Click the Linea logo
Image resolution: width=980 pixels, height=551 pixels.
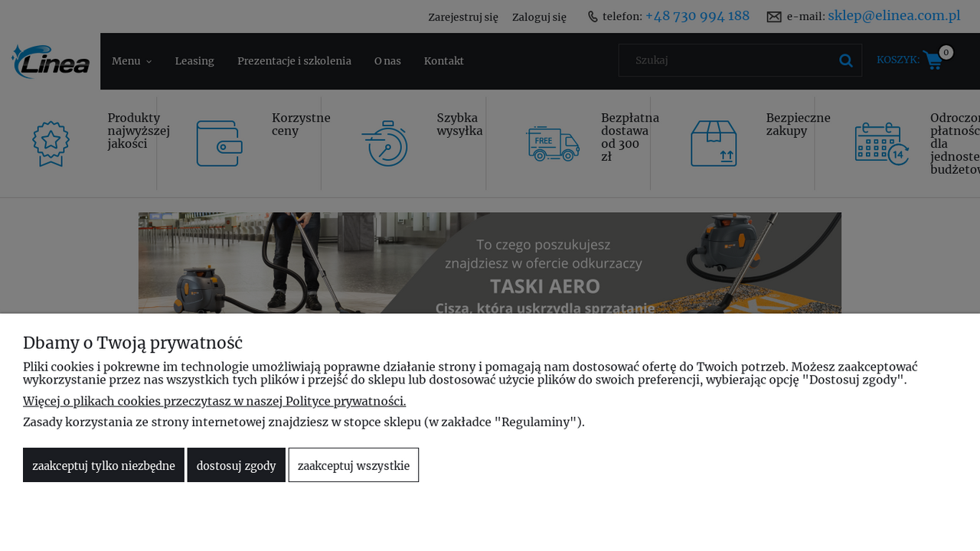tap(51, 61)
